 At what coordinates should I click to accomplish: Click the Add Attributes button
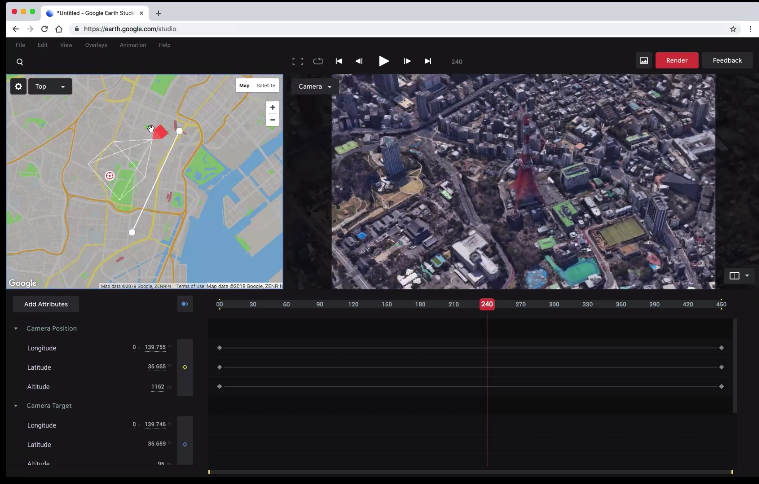click(x=46, y=304)
